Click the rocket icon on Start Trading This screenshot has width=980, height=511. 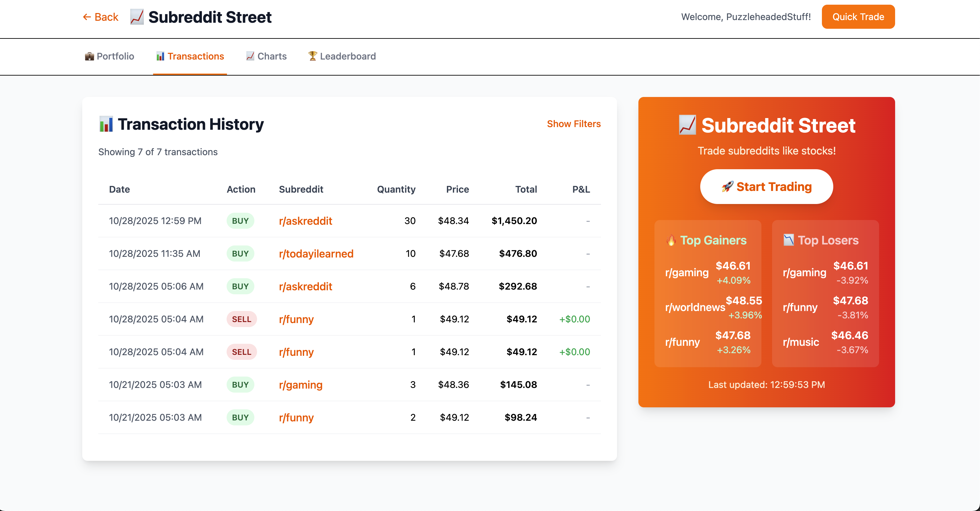[727, 187]
